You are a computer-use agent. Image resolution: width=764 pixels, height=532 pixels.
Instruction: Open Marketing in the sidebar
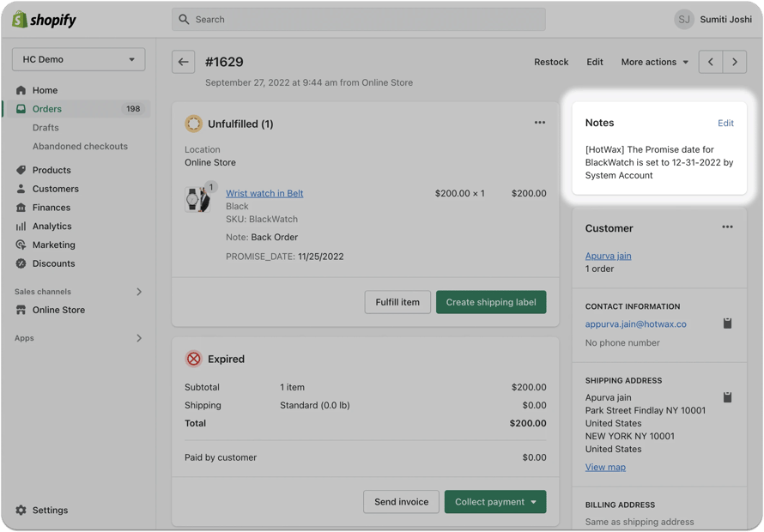(x=53, y=245)
